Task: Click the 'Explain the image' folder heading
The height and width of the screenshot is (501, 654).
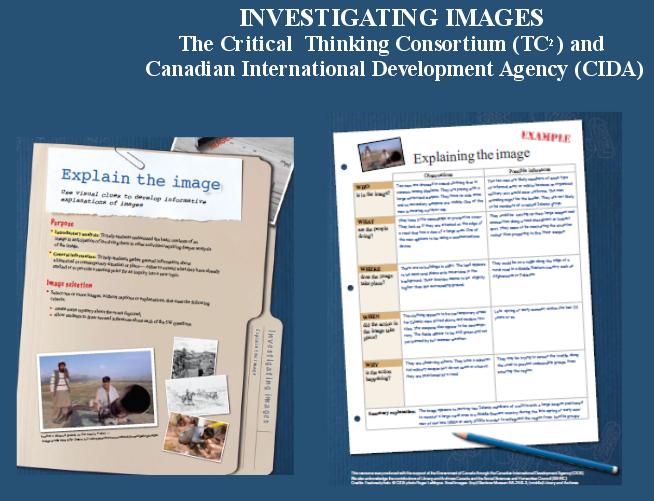Action: tap(141, 179)
